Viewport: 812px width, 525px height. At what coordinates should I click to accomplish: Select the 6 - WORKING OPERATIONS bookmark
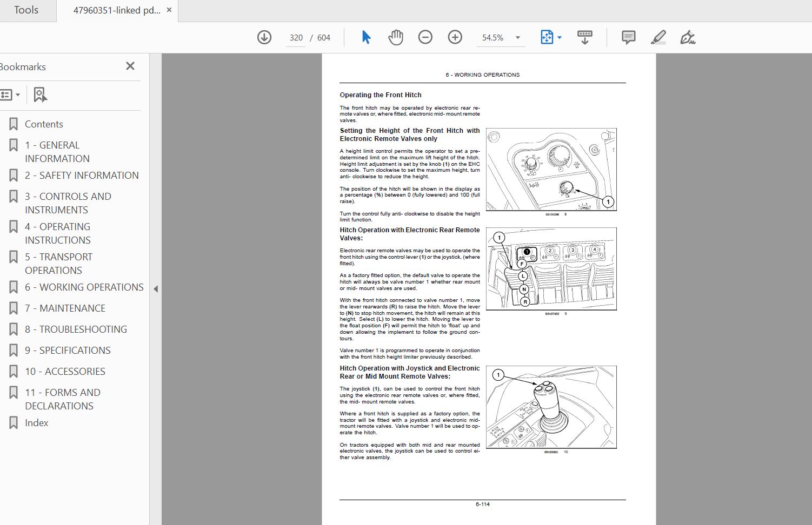pos(84,287)
